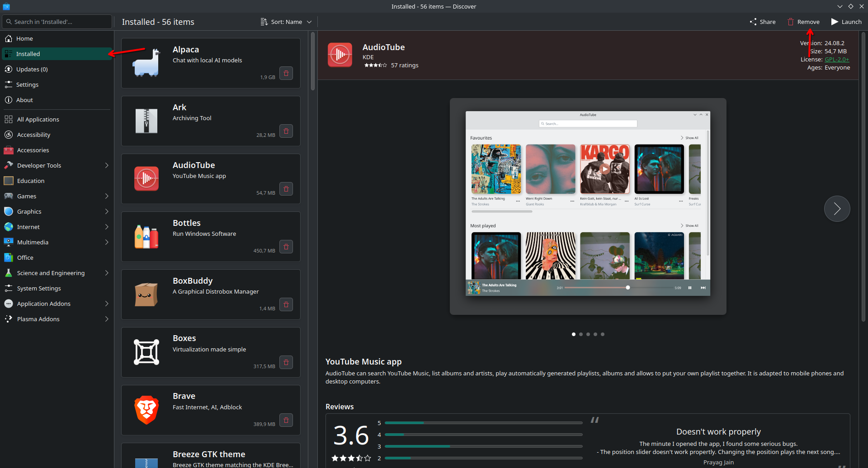Click the 5-star rating bar
868x468 pixels.
click(x=483, y=423)
